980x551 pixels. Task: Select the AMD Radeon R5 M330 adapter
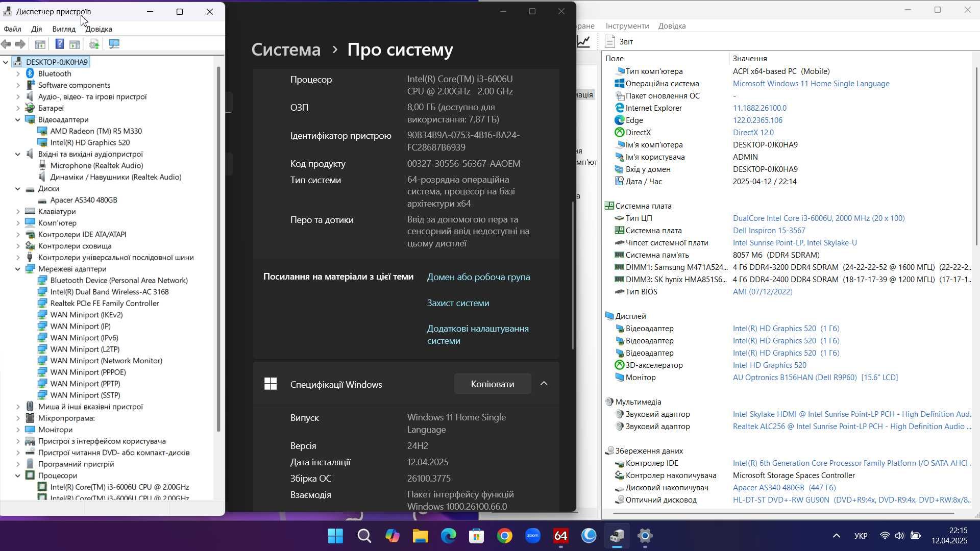tap(96, 131)
